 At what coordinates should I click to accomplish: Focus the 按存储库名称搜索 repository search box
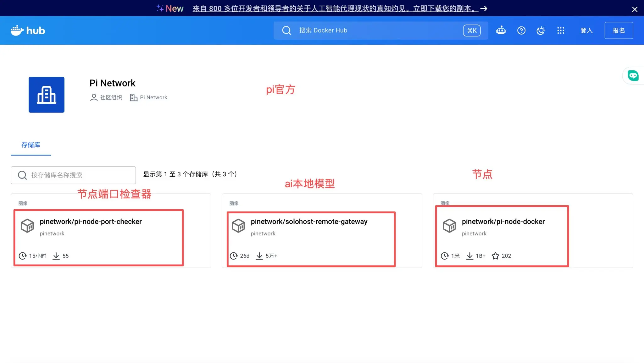(x=73, y=175)
